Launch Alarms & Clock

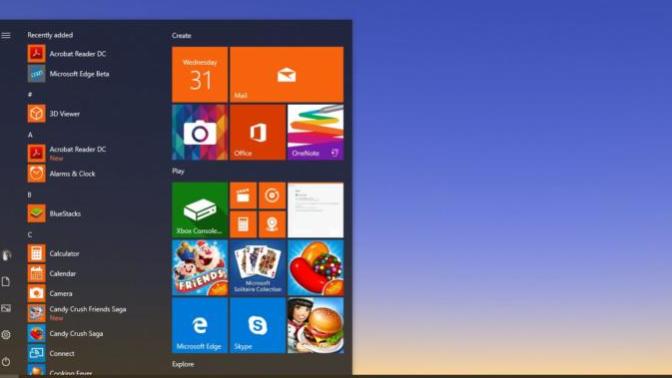(62, 174)
